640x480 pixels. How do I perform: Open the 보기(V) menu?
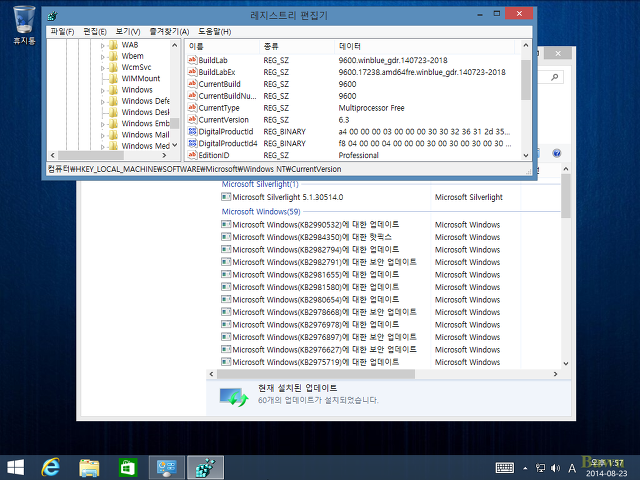tap(128, 31)
